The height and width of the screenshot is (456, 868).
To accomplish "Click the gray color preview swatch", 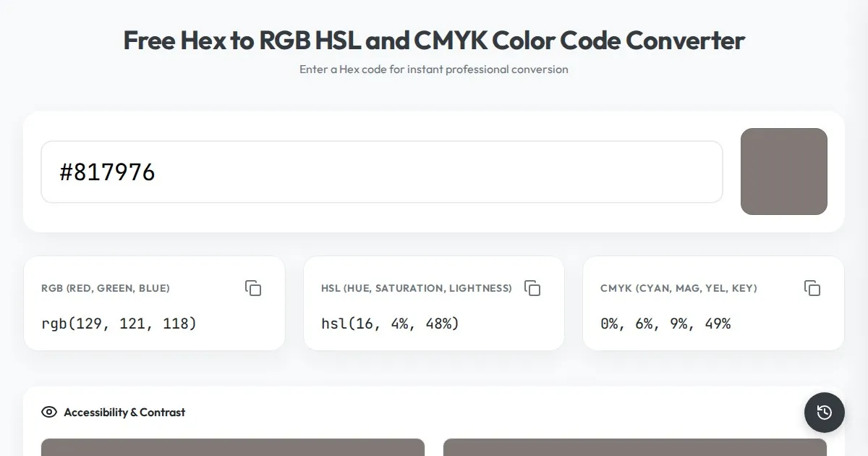I will (x=783, y=172).
